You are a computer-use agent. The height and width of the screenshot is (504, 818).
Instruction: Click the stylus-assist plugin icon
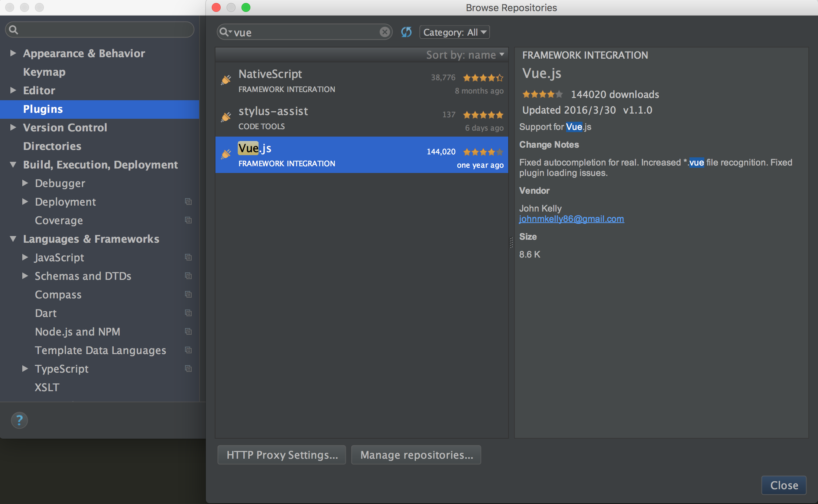point(226,117)
